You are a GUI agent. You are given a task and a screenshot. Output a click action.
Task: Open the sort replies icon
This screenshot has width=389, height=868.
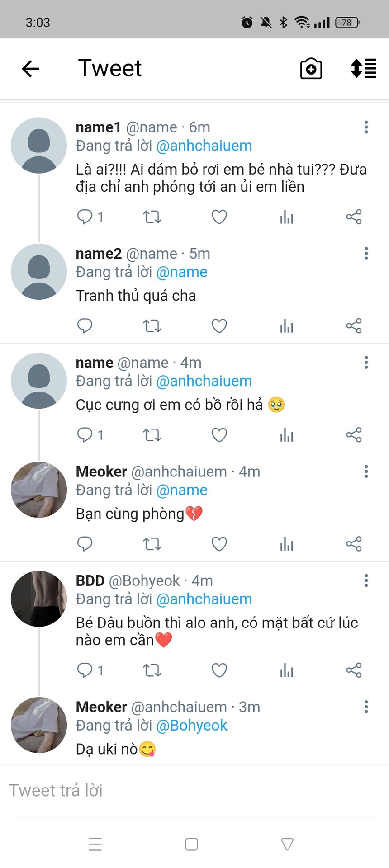pos(363,69)
